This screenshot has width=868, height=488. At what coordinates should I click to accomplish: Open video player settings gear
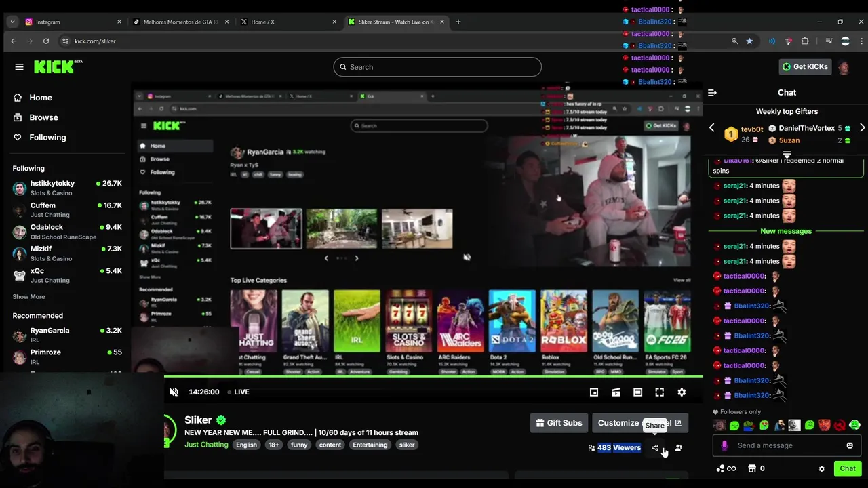click(682, 392)
